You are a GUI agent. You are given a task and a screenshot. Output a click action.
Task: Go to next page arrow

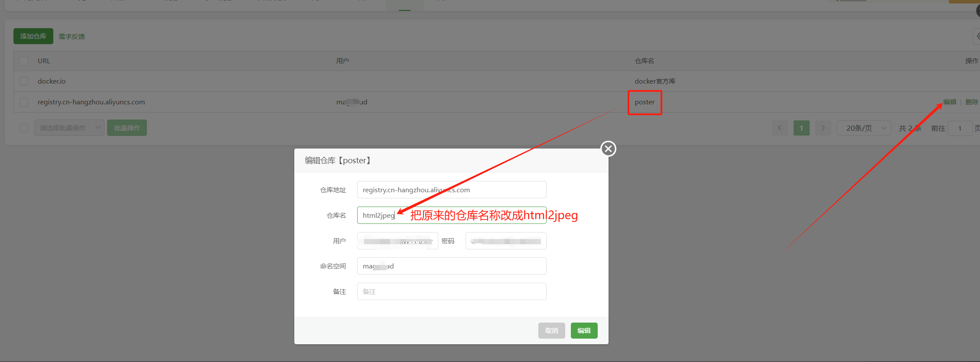coord(823,128)
